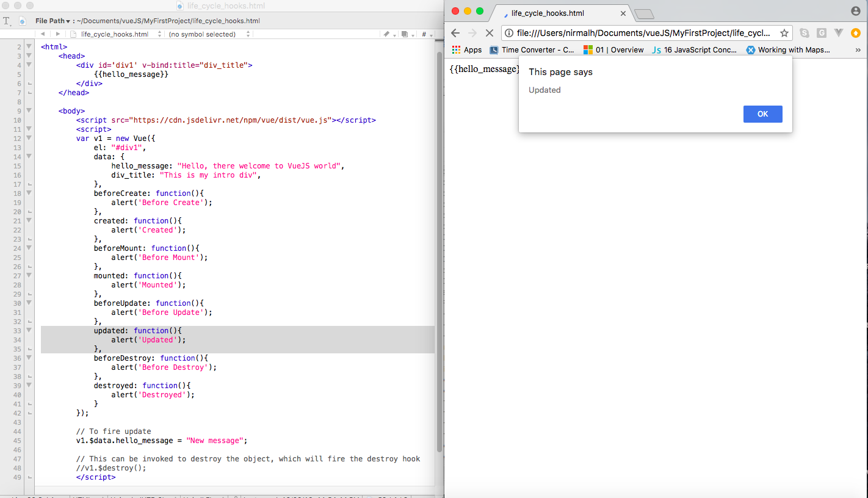Collapse the beforeCreate function fold at line 18
868x498 pixels.
pos(29,193)
